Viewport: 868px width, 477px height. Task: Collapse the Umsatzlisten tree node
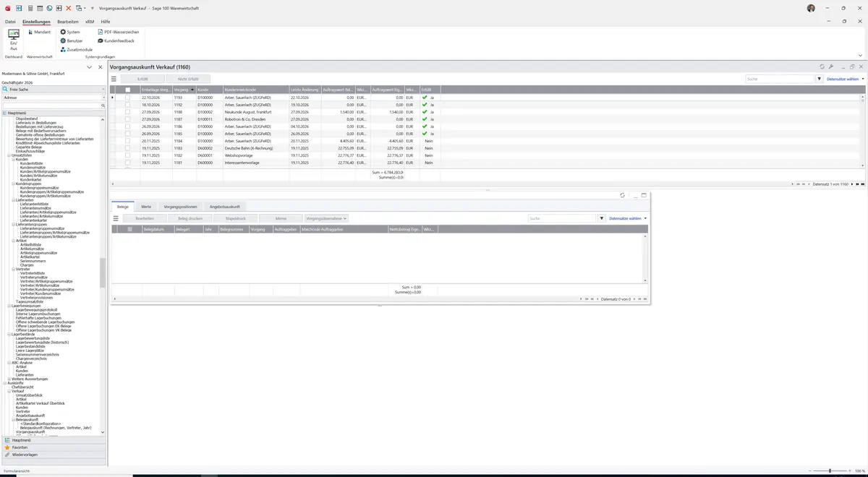click(9, 155)
